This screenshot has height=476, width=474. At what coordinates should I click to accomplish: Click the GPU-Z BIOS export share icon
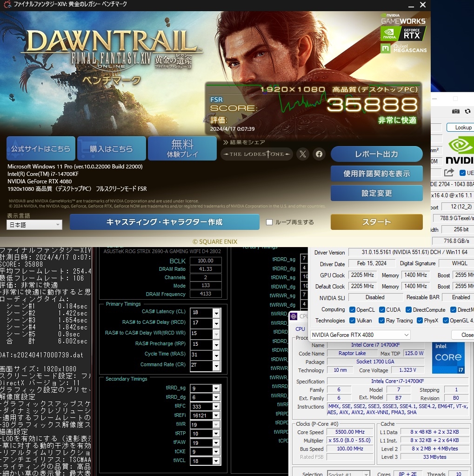(449, 173)
